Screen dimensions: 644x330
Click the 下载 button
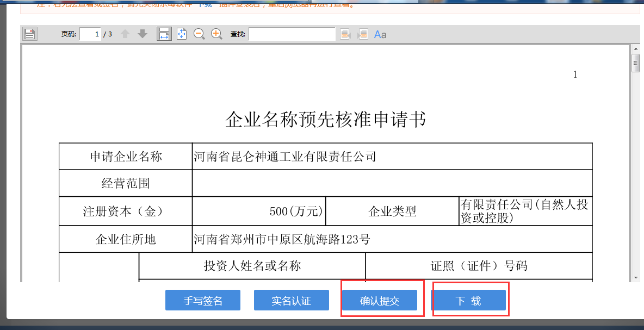[469, 300]
